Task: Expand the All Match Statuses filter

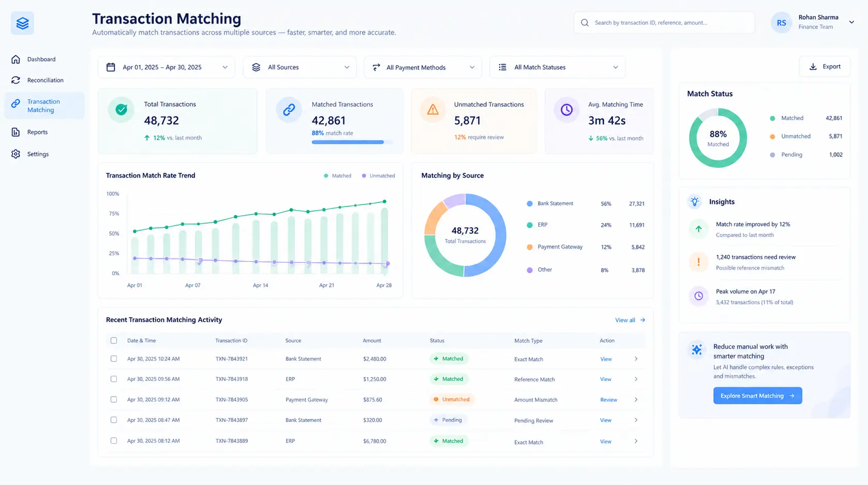Action: [x=558, y=67]
